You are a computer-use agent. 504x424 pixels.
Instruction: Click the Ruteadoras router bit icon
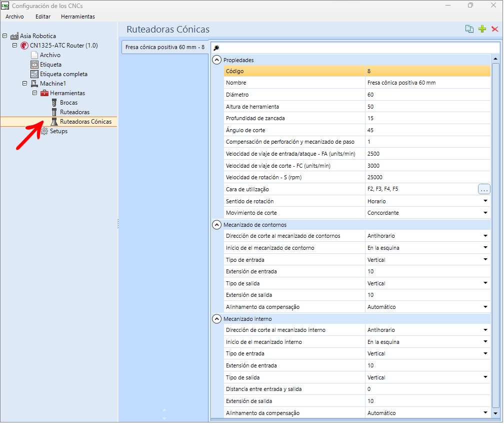[x=54, y=112]
